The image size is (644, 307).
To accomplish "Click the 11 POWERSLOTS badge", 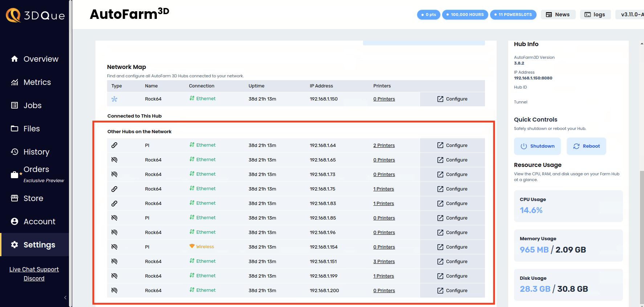I will [x=513, y=15].
